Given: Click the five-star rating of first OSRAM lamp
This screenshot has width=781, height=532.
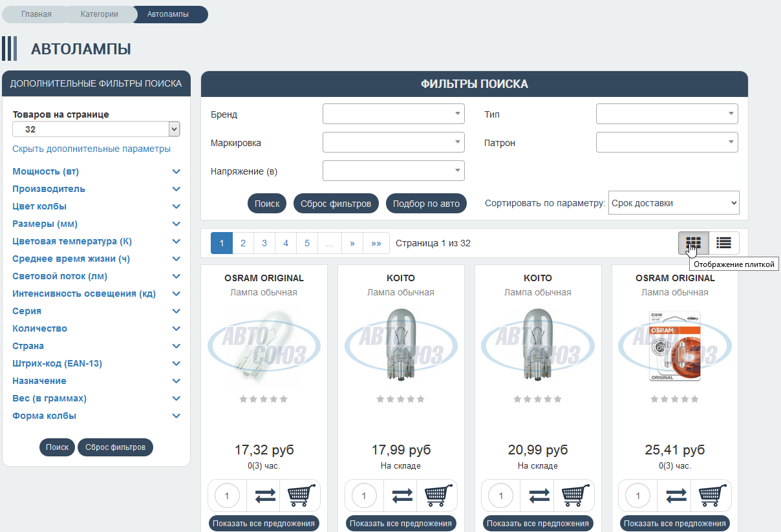Looking at the screenshot, I should [x=264, y=399].
